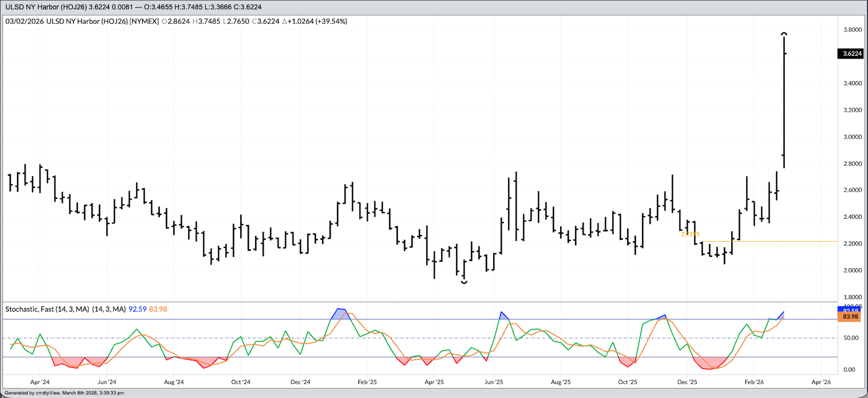This screenshot has width=868, height=398.
Task: Click the orange 2.2175 price level label
Action: (690, 234)
